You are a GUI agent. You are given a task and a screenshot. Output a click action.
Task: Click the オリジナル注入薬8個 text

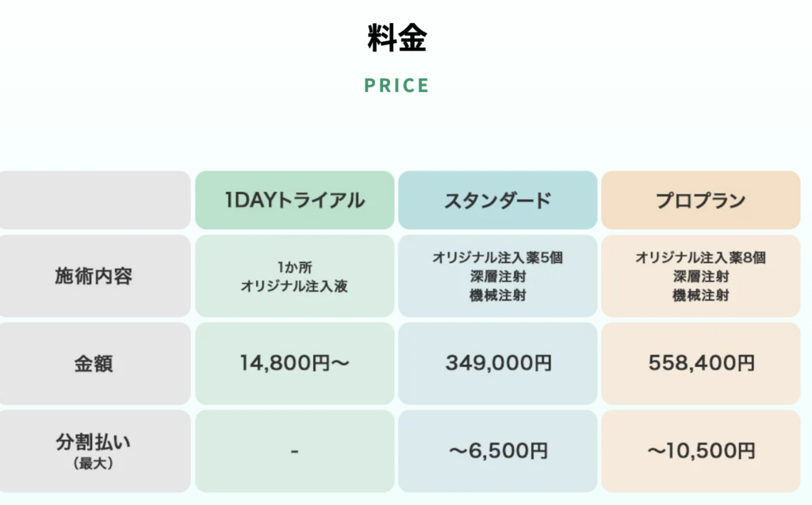click(700, 258)
